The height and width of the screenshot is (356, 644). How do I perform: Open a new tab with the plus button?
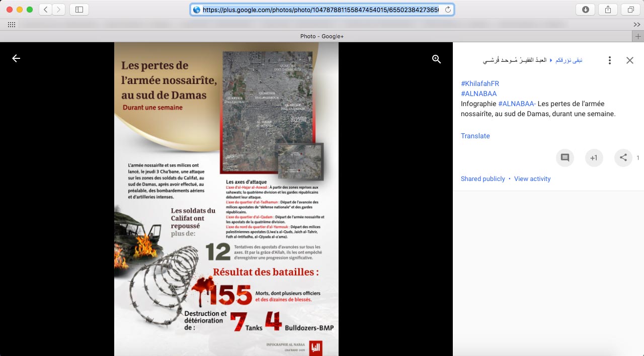pyautogui.click(x=638, y=36)
